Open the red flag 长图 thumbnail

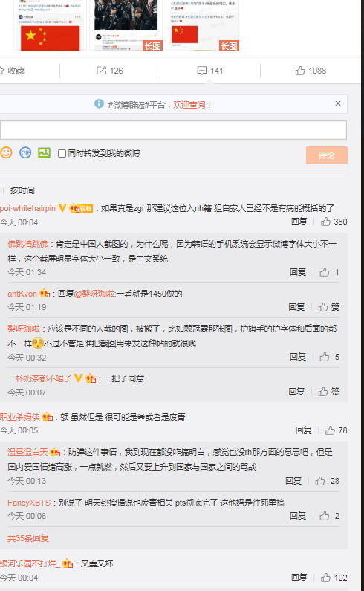(203, 25)
